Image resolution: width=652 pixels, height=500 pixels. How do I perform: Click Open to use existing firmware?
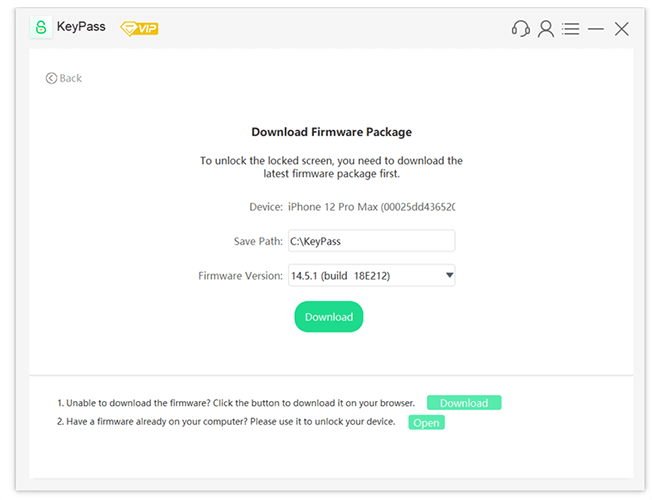(426, 423)
